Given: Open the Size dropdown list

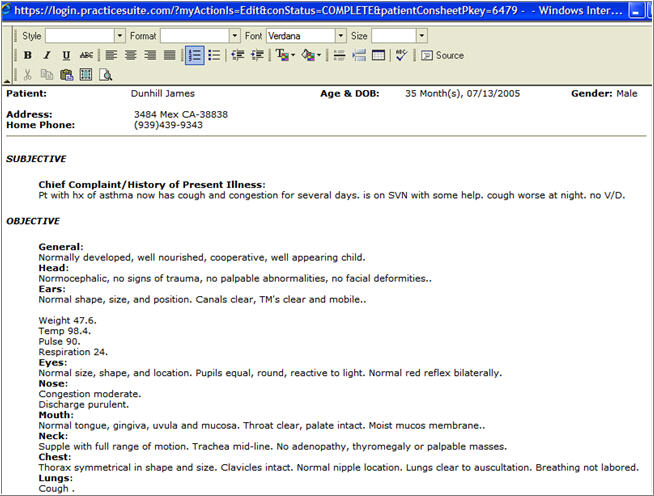Looking at the screenshot, I should [421, 35].
